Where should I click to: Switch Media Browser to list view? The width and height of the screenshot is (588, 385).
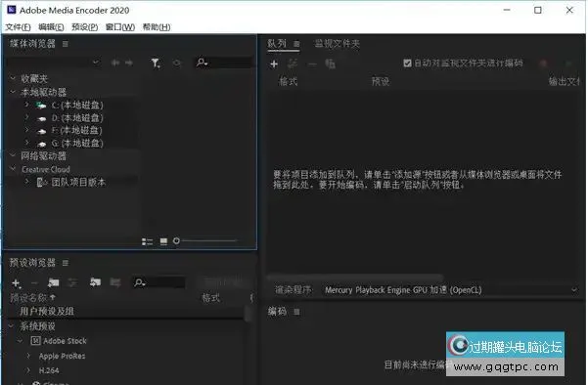pos(147,241)
